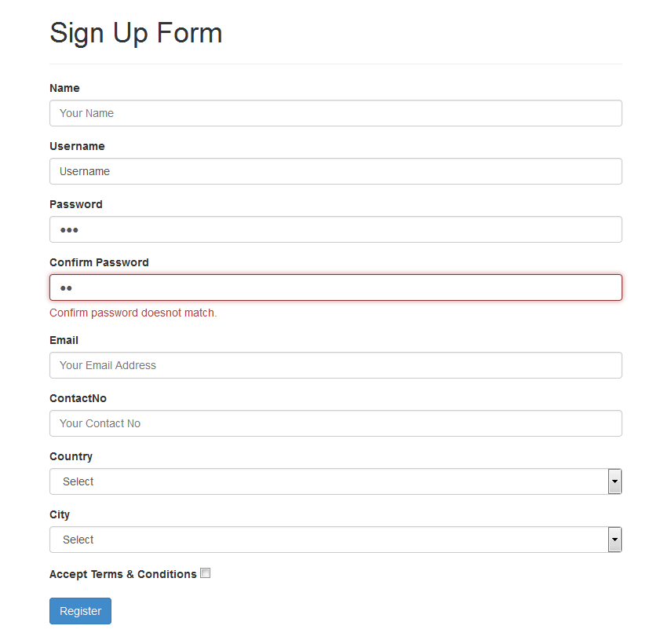This screenshot has height=644, width=653.
Task: Click the Country dropdown arrow
Action: [615, 481]
